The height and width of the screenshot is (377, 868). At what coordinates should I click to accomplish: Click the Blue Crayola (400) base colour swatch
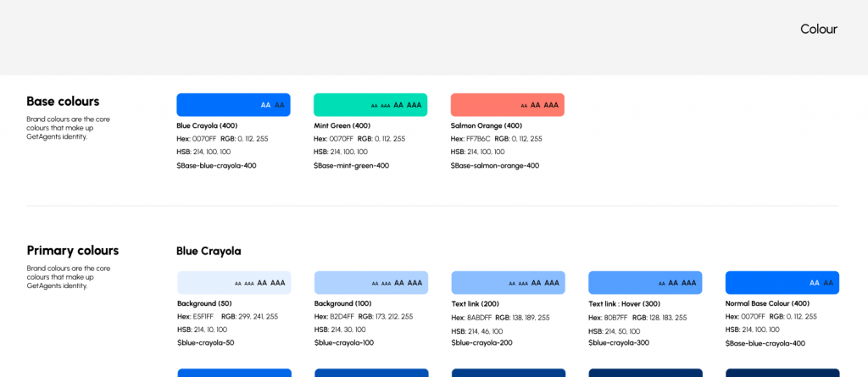[x=233, y=105]
